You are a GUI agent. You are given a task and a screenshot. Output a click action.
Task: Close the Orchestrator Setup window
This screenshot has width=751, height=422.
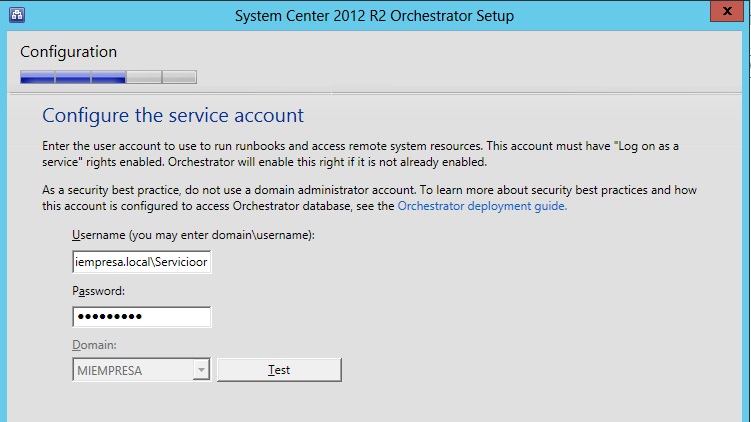coord(731,12)
